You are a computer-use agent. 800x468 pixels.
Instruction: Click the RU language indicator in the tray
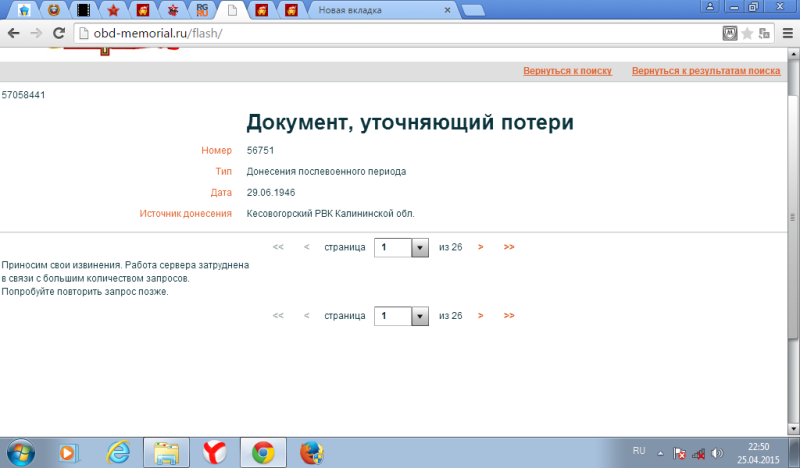point(639,452)
